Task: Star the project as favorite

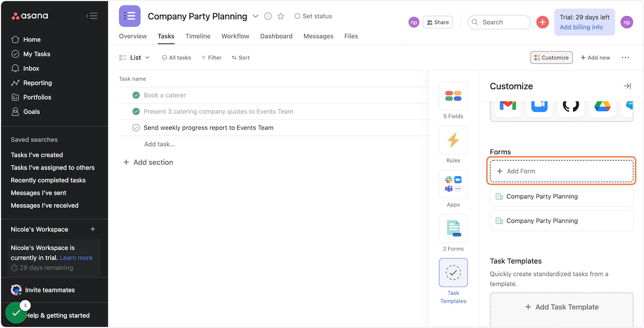Action: pyautogui.click(x=281, y=16)
